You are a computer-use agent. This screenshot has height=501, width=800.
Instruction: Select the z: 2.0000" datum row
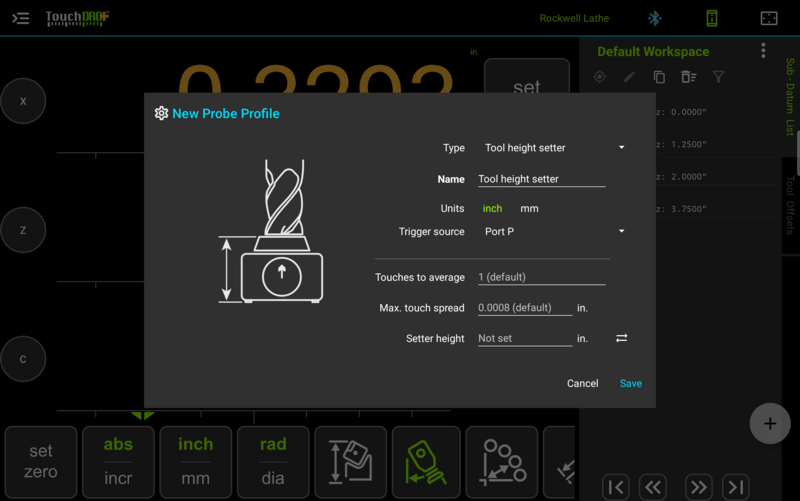717,177
